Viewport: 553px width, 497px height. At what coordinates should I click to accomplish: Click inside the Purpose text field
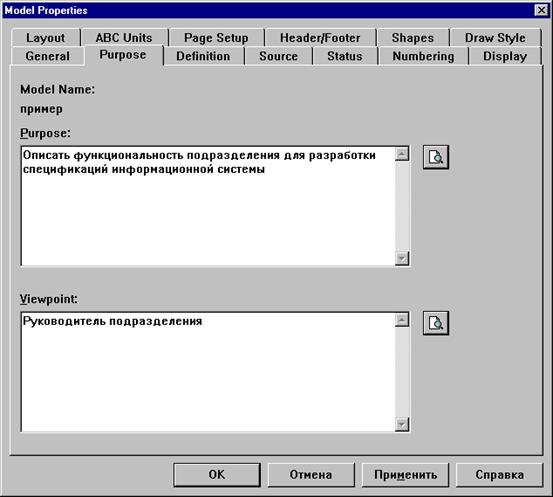208,206
